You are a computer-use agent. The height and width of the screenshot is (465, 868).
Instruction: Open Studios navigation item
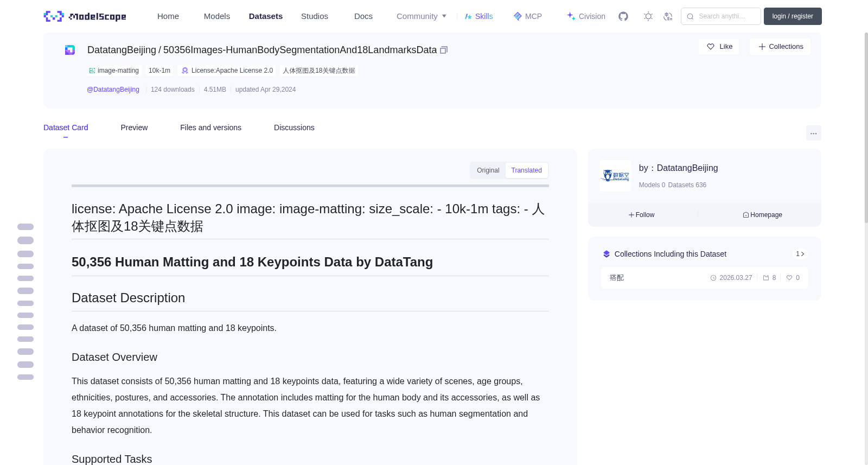315,16
